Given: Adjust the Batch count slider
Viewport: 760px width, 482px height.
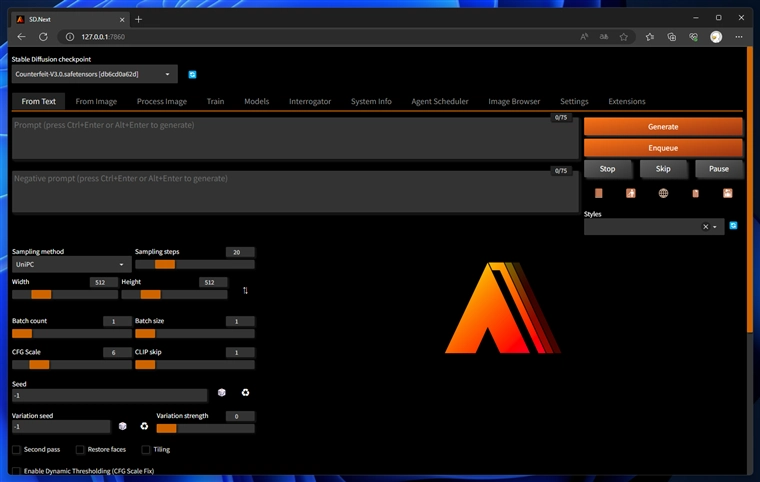Looking at the screenshot, I should (71, 334).
